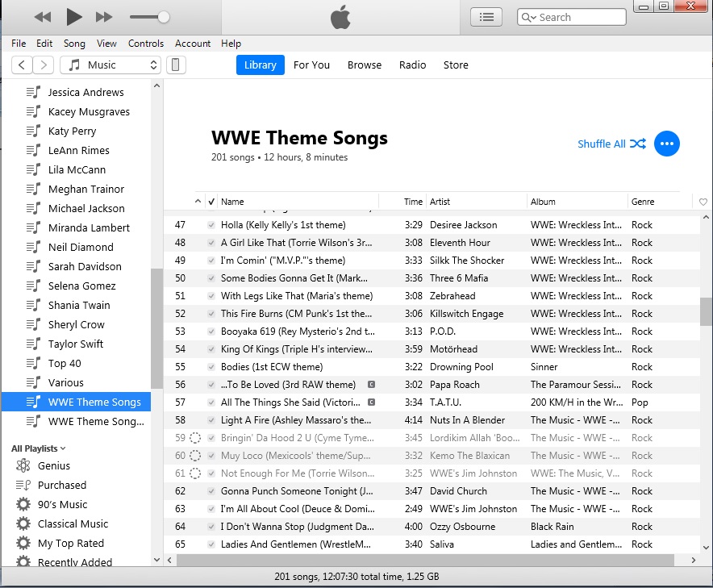Switch to the Browse tab
The image size is (713, 588).
click(x=365, y=65)
